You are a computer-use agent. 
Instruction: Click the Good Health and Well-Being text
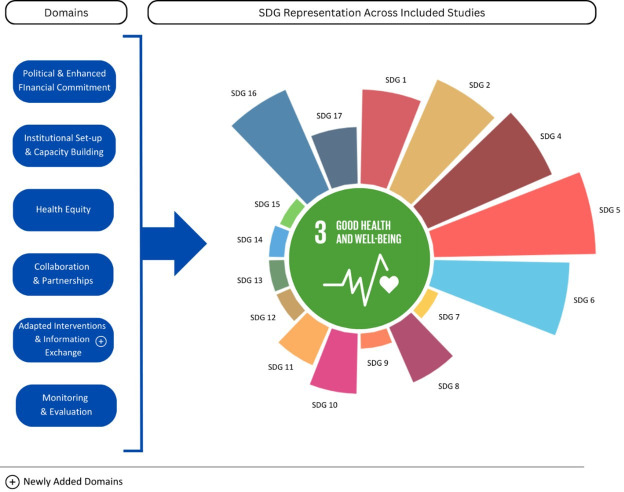click(369, 232)
